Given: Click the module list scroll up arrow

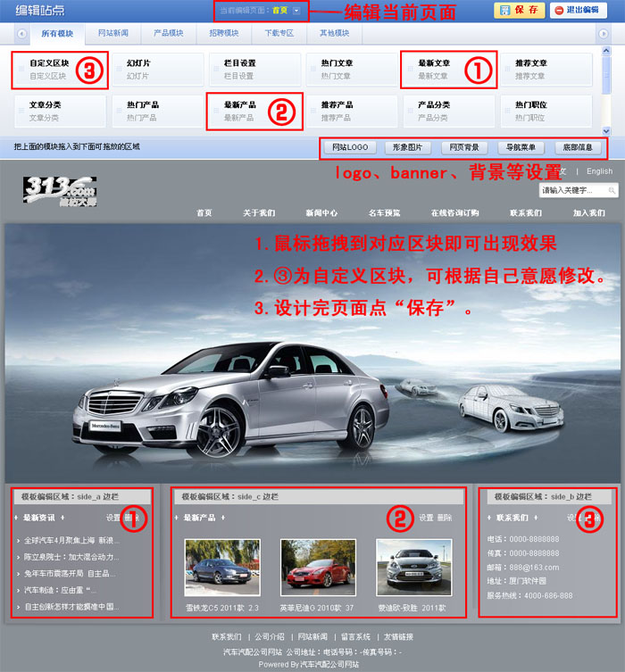Looking at the screenshot, I should pyautogui.click(x=606, y=51).
